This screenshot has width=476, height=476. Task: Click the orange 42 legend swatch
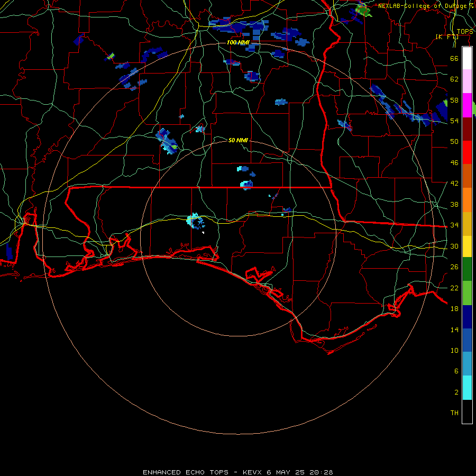pyautogui.click(x=467, y=200)
